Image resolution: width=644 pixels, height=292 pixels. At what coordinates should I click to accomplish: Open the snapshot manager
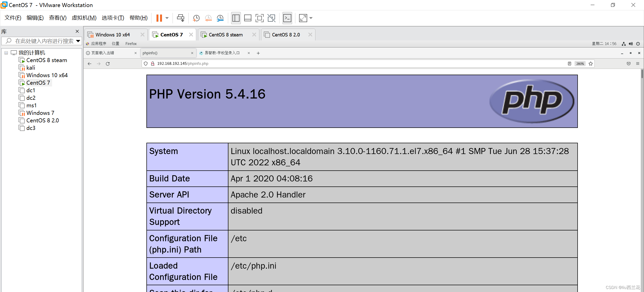click(220, 18)
